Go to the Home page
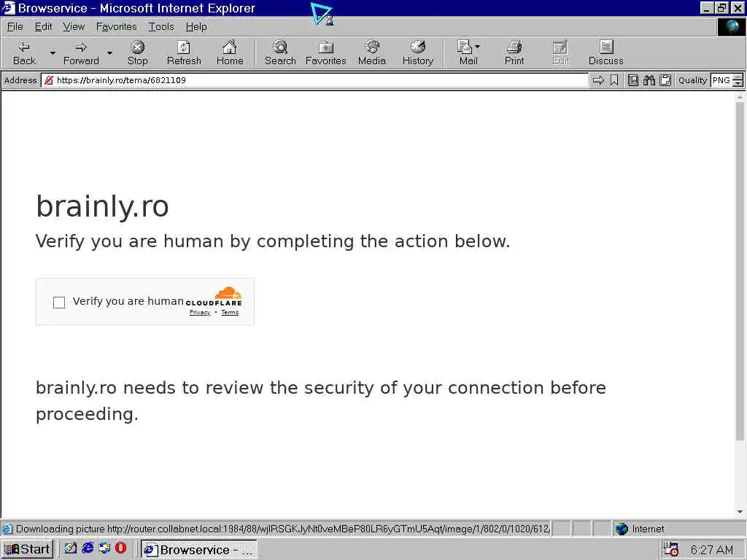Viewport: 747px width, 560px height. click(x=230, y=52)
